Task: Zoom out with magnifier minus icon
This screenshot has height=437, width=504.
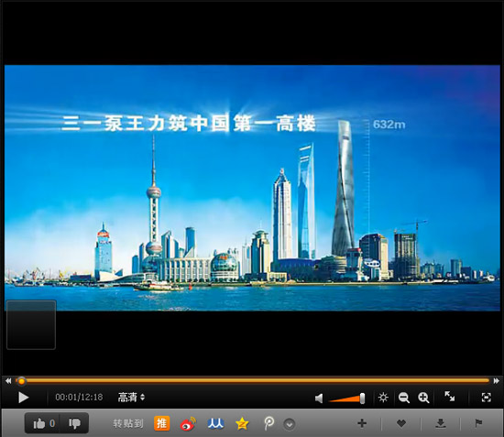Action: [404, 398]
